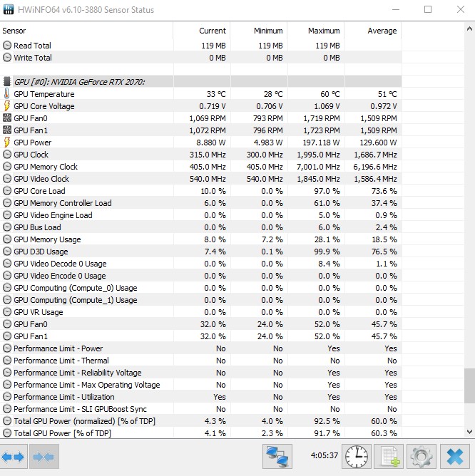Select Performance Limit - Power row

(x=201, y=348)
